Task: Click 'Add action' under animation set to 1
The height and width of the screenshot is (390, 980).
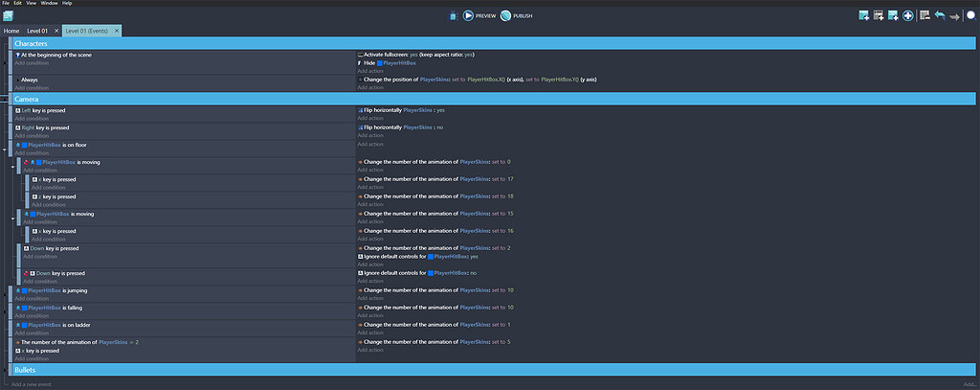Action: click(x=370, y=333)
